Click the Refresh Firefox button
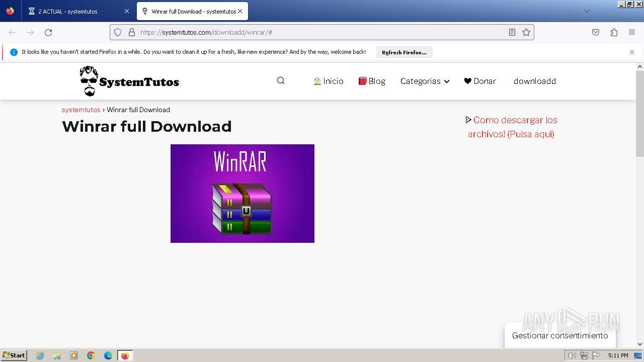This screenshot has width=644, height=362. (x=404, y=52)
